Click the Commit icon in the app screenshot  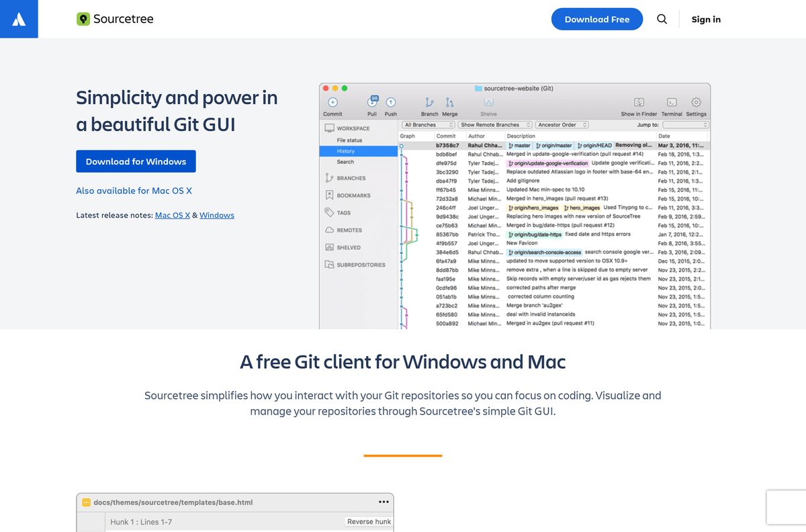coord(332,102)
